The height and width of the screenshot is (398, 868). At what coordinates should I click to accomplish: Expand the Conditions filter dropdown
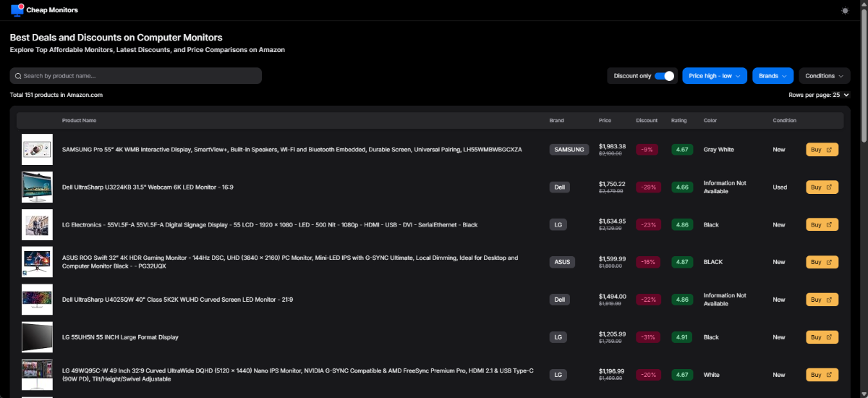(x=825, y=76)
